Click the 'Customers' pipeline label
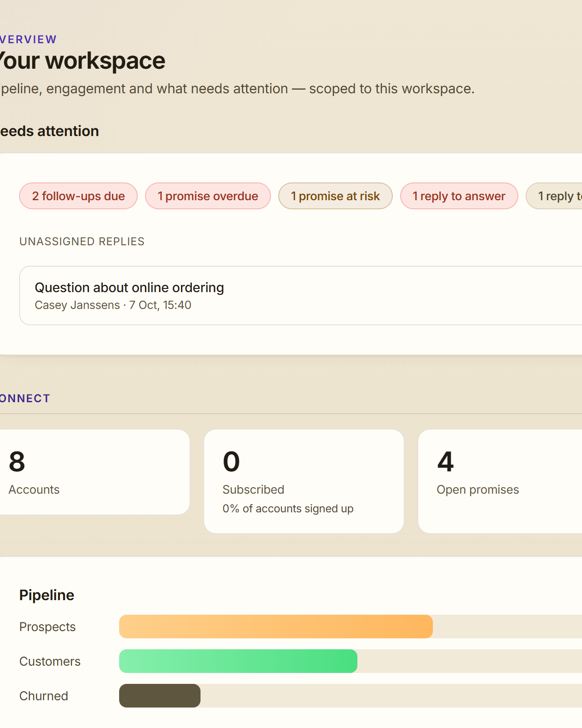 click(x=50, y=662)
